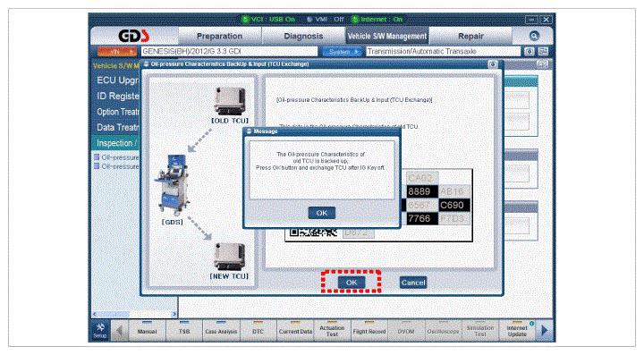This screenshot has width=644, height=355.
Task: Click the orange VIN button
Action: tap(117, 52)
